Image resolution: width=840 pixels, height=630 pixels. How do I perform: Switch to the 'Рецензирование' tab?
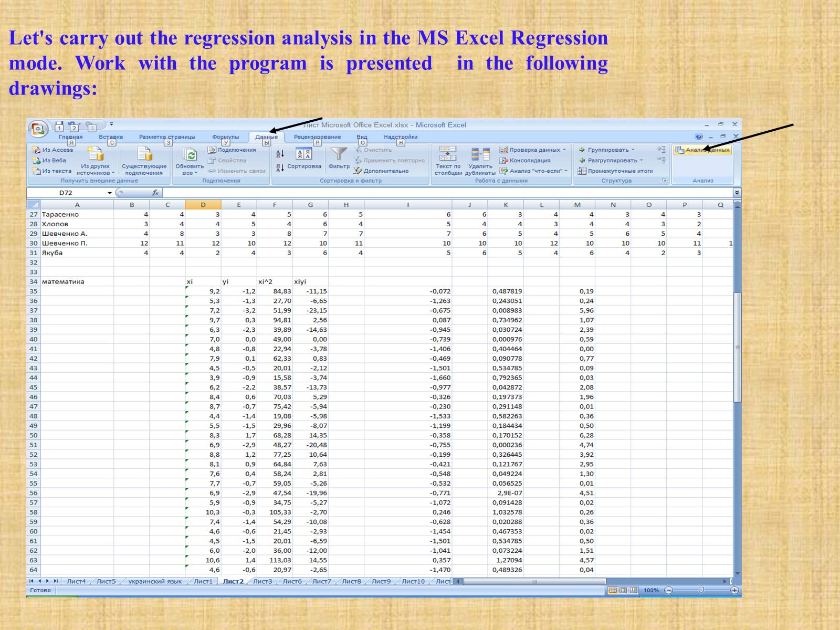click(x=317, y=137)
